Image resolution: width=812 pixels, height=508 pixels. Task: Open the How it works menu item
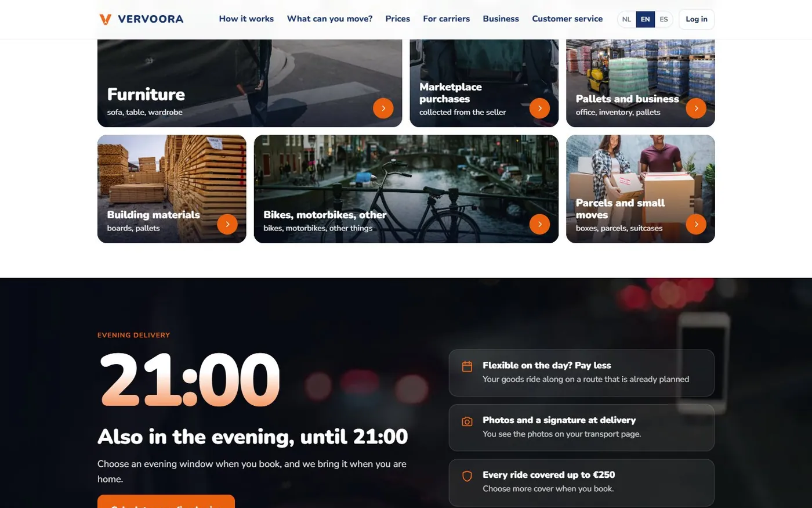click(246, 19)
